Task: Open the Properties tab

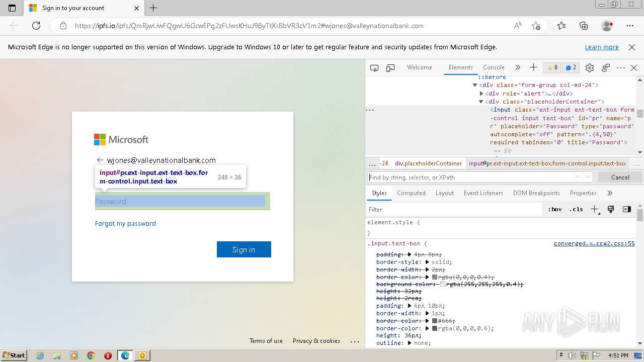Action: click(x=583, y=193)
